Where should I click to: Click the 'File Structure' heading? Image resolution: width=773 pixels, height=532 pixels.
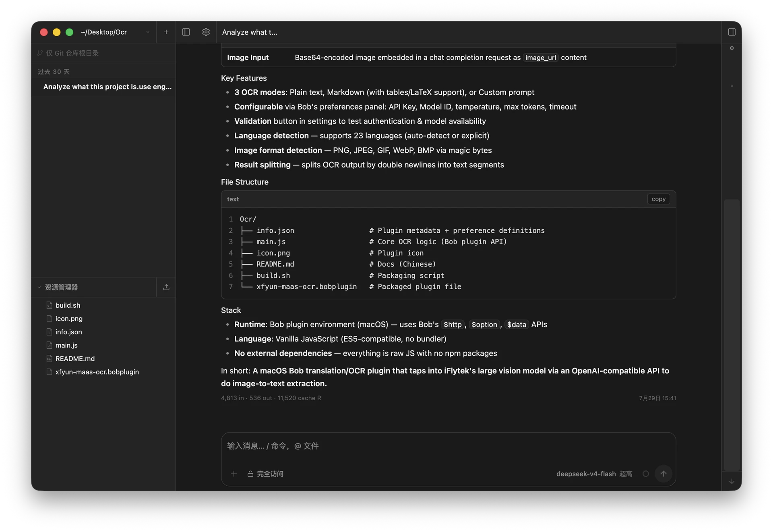[x=244, y=182]
